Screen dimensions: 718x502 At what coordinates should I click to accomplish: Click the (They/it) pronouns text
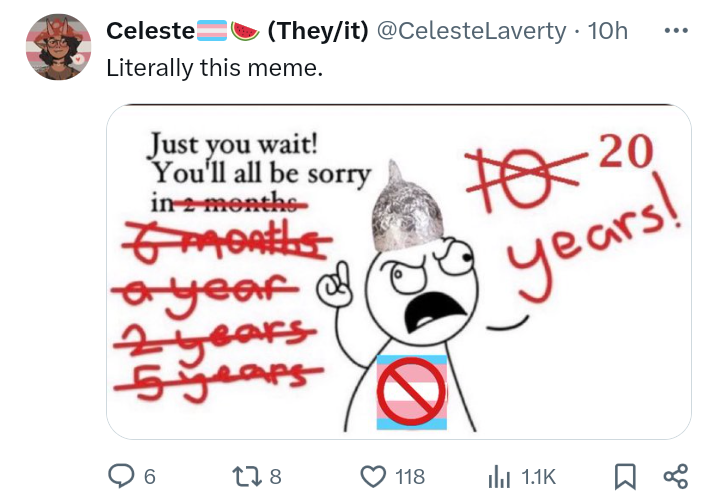(x=316, y=31)
